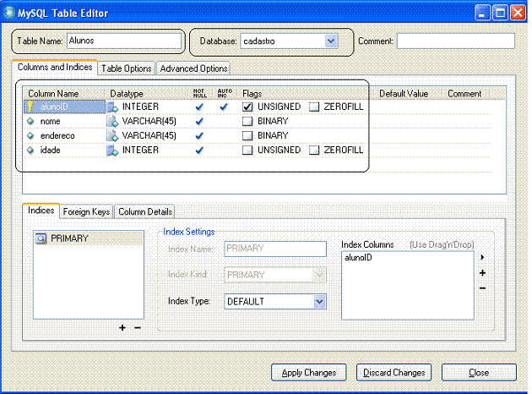Click the datatype icon in the nome row
This screenshot has height=394, width=532.
coord(112,121)
